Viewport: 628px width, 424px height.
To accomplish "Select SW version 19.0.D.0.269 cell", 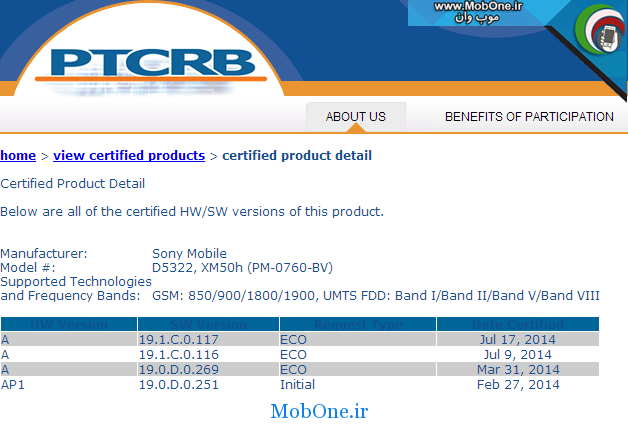I will pyautogui.click(x=180, y=370).
